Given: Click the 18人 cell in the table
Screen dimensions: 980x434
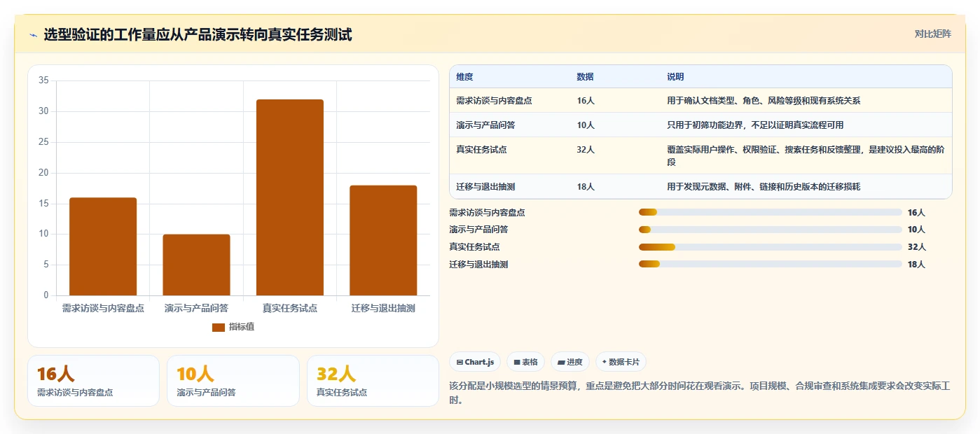Looking at the screenshot, I should coord(586,187).
